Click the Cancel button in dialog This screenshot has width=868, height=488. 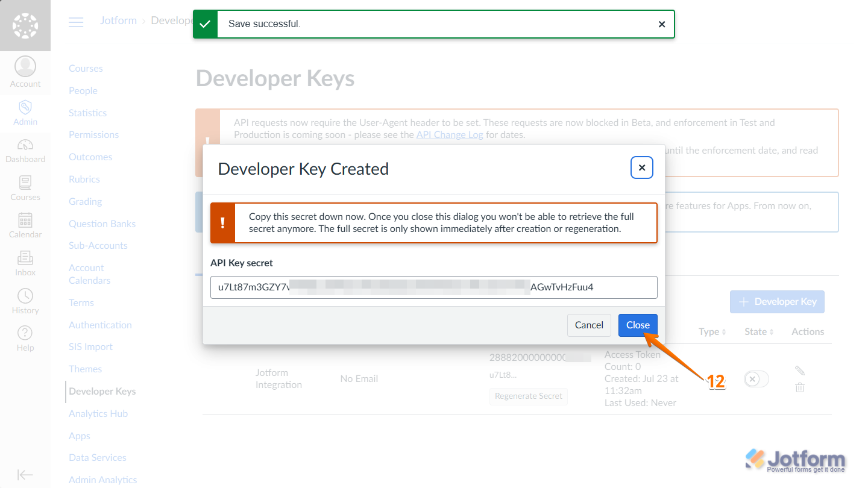[x=589, y=325]
